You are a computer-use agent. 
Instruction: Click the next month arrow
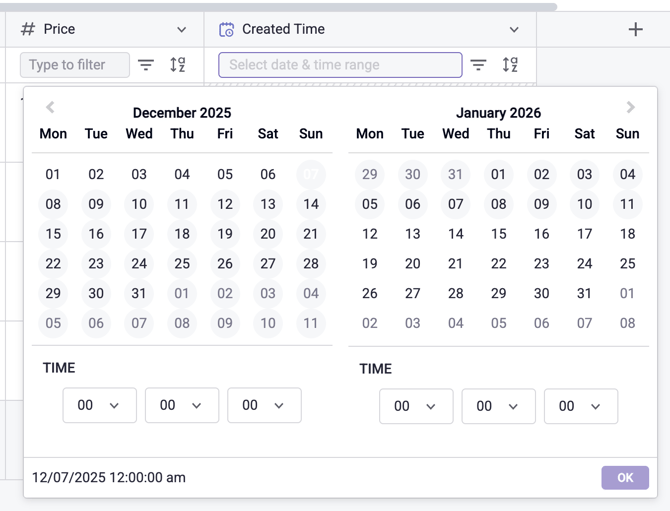[630, 108]
